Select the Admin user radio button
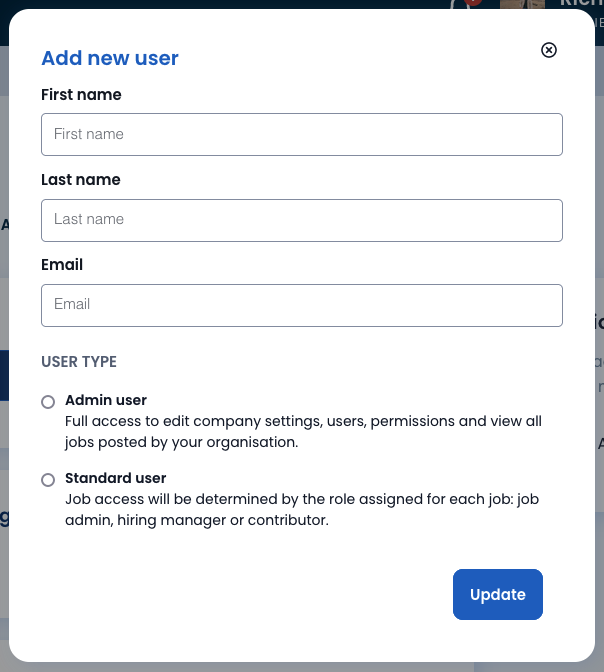Image resolution: width=604 pixels, height=672 pixels. click(x=48, y=402)
